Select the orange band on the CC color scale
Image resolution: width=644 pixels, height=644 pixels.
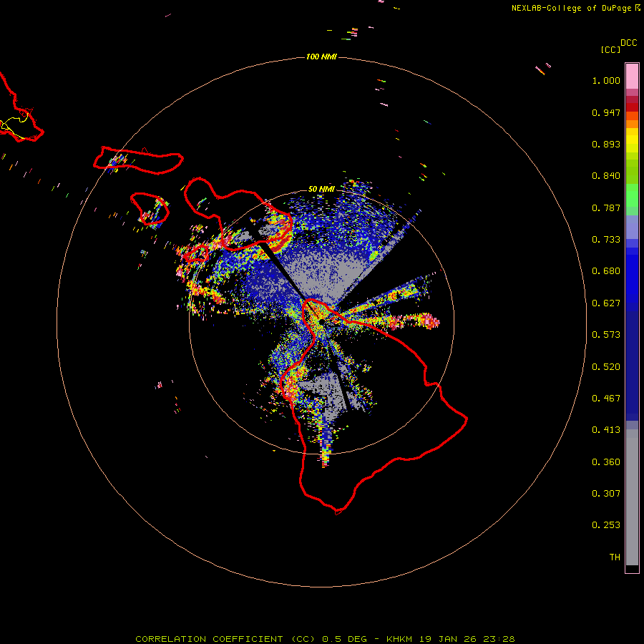click(632, 120)
